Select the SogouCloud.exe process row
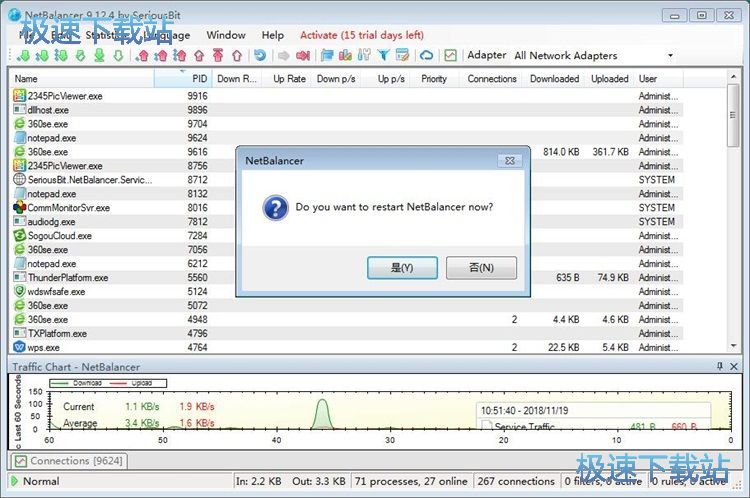 [x=346, y=236]
